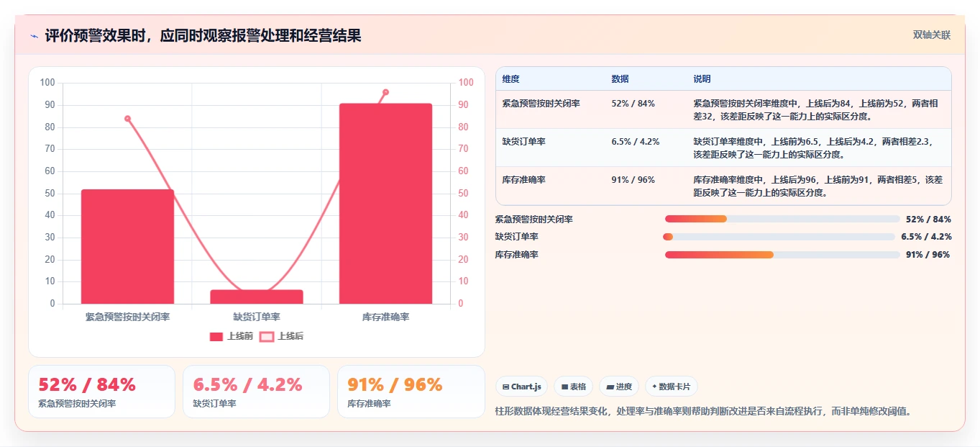Click the 缺货订单率 x-axis label under the chart
980x447 pixels.
pyautogui.click(x=257, y=317)
